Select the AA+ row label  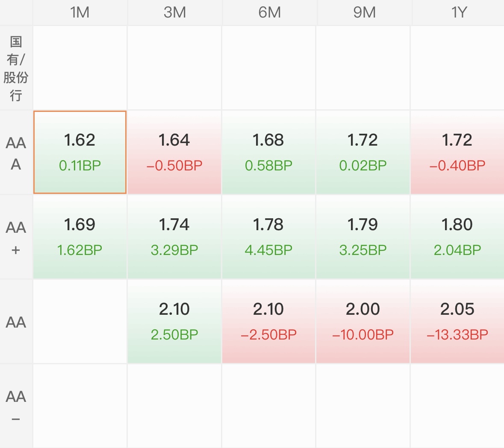pyautogui.click(x=16, y=237)
